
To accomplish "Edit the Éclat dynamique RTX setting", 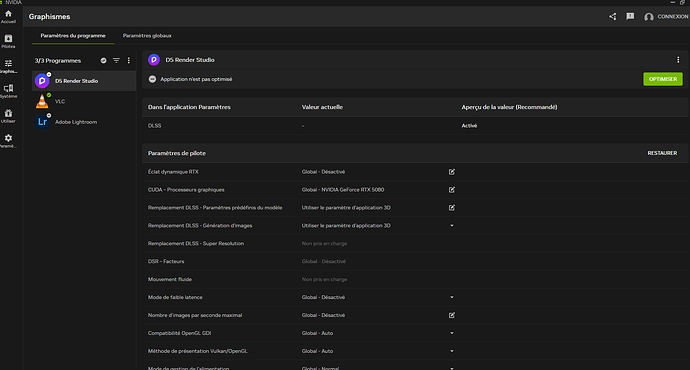I will (451, 172).
